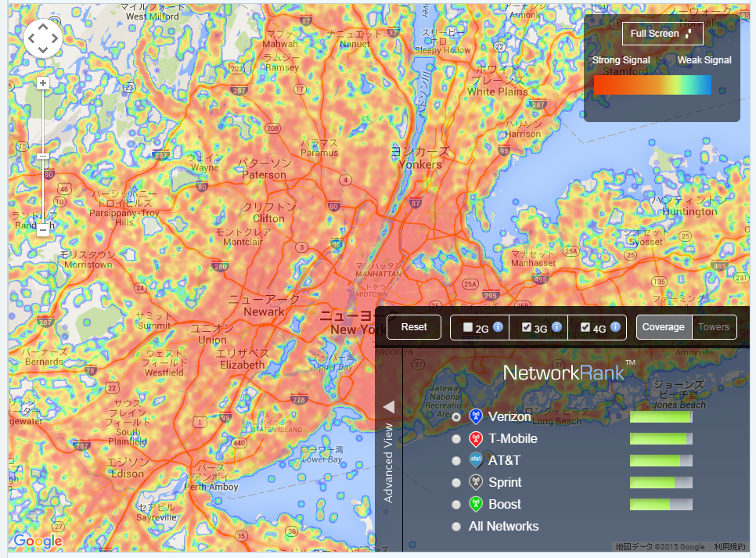Click the Paterson map label
Image resolution: width=756 pixels, height=558 pixels.
[x=264, y=175]
